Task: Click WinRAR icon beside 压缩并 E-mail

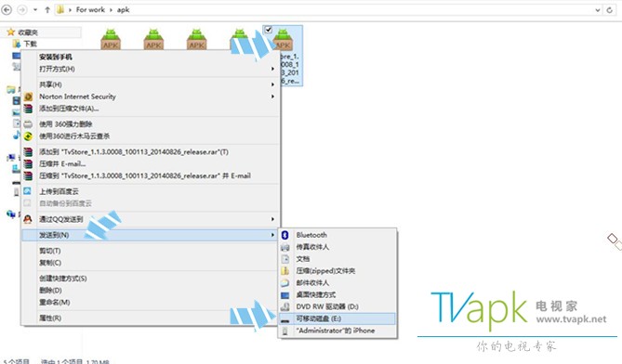Action: tap(28, 163)
